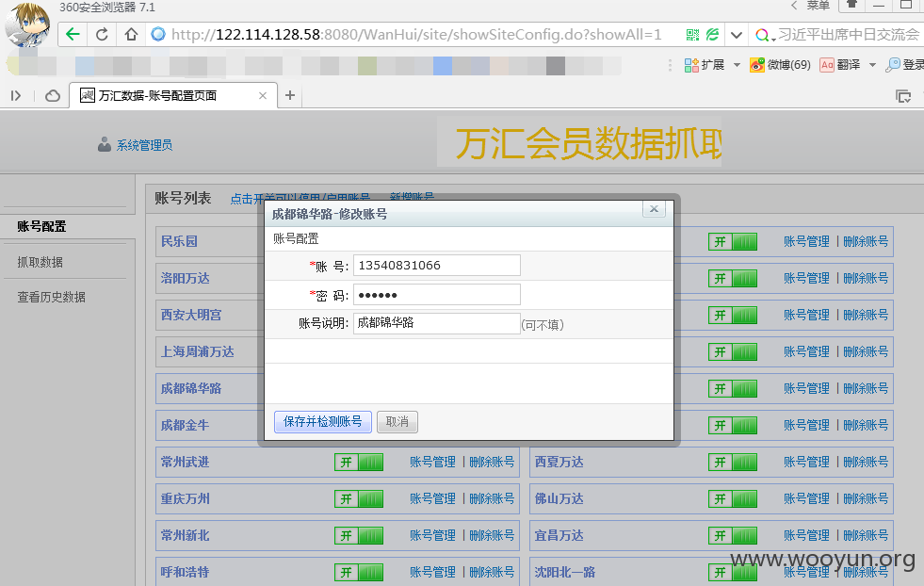Open the dropdown arrow next to 扩展
This screenshot has height=586, width=924.
[737, 65]
